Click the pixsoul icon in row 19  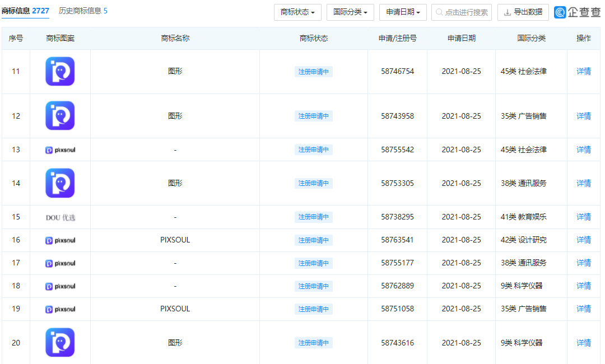pos(60,309)
